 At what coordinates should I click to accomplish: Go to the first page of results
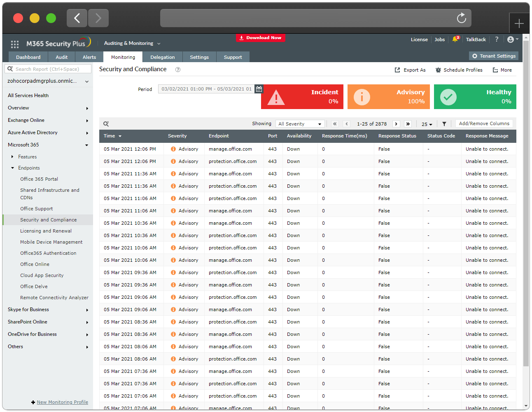[335, 124]
